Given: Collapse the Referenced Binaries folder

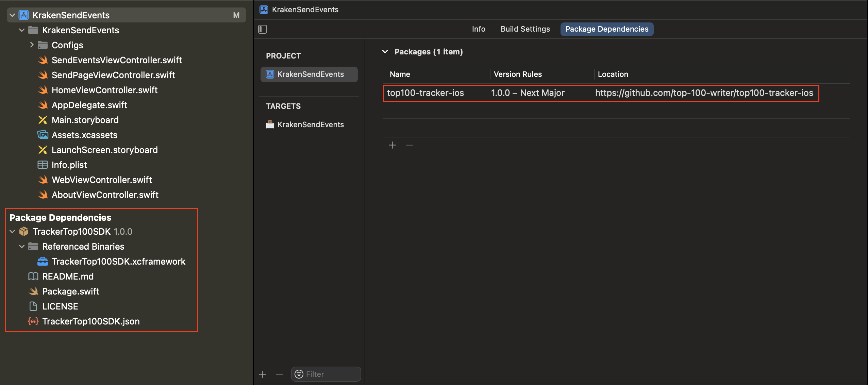Looking at the screenshot, I should pos(22,247).
